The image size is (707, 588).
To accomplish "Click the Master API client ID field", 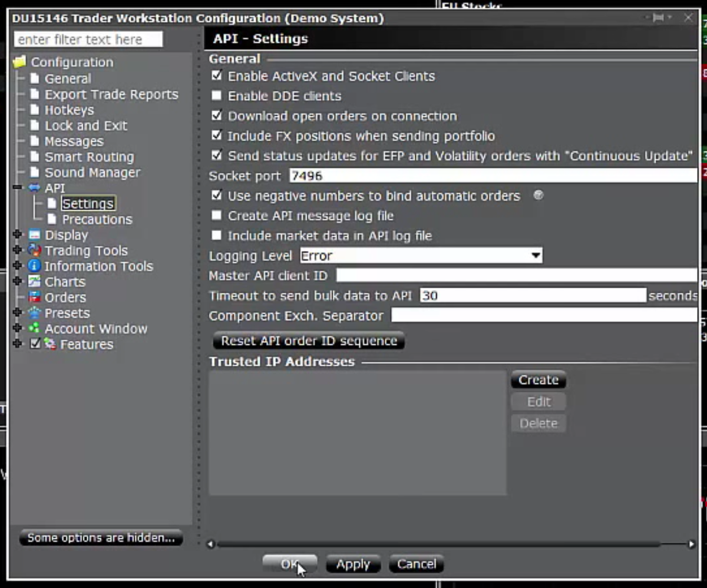I will (x=517, y=276).
